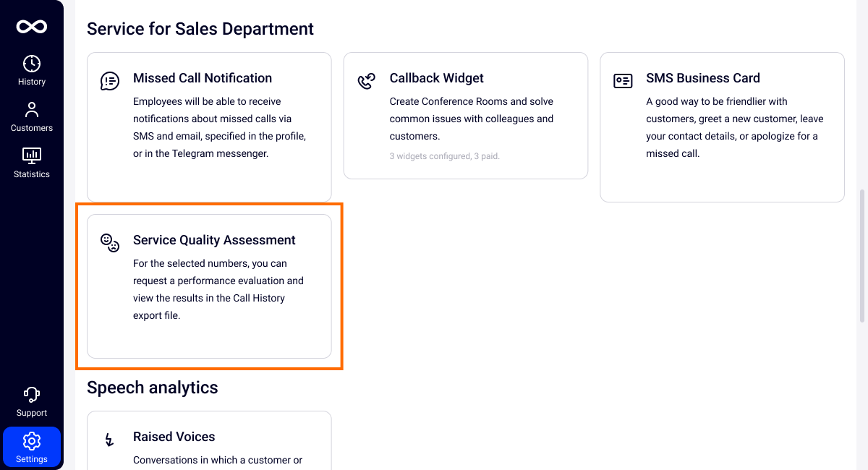Open the Callback Widget title
The height and width of the screenshot is (470, 868).
coord(436,78)
